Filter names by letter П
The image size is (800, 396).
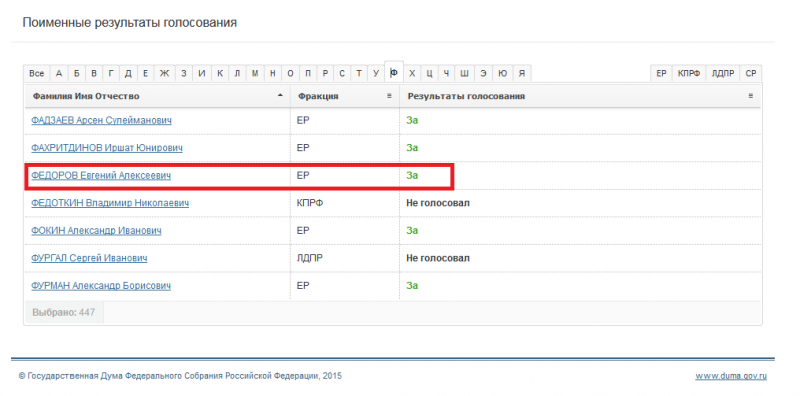click(307, 73)
